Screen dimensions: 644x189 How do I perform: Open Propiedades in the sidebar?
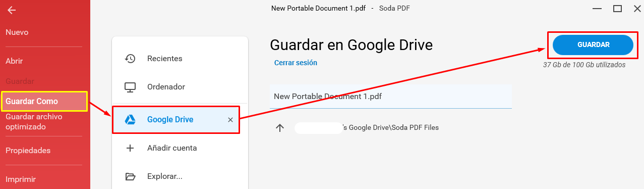click(x=28, y=151)
